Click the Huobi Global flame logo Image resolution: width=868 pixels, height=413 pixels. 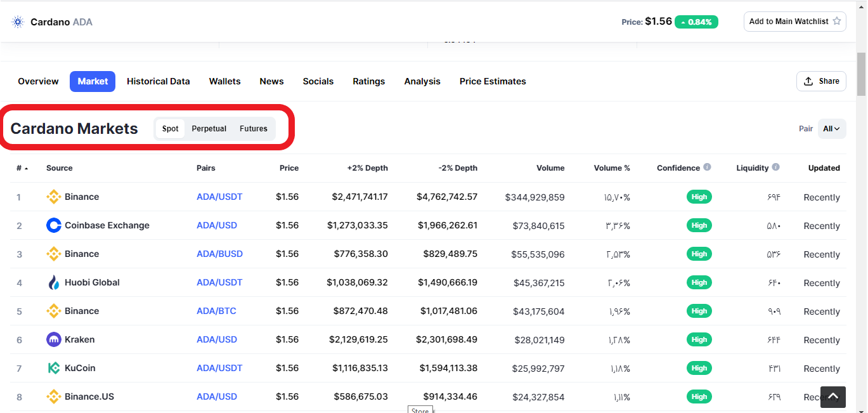click(54, 282)
